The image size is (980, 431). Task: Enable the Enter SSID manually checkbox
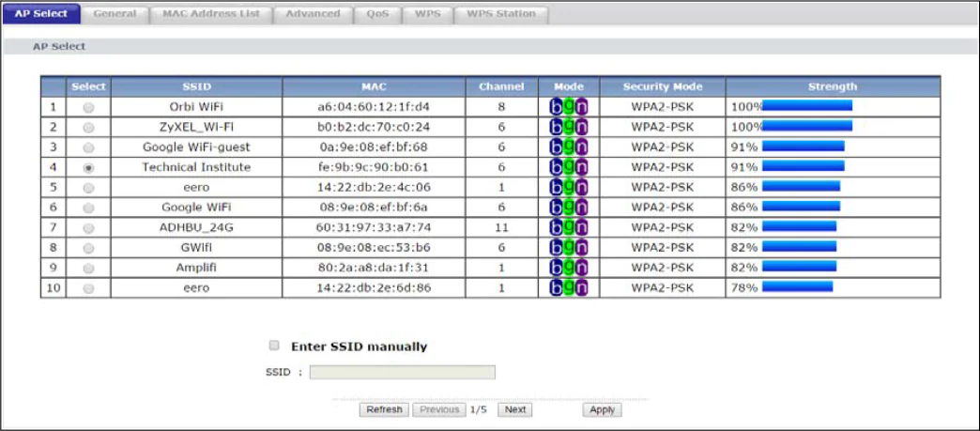[x=274, y=346]
